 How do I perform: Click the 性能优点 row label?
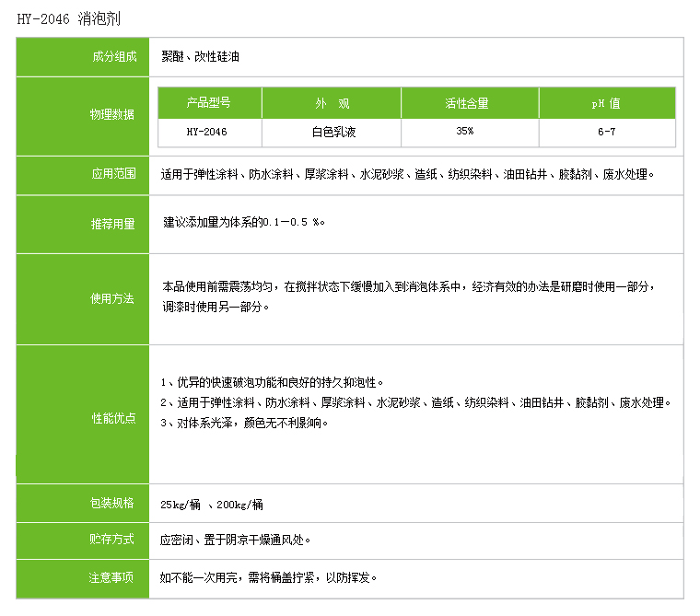click(113, 418)
